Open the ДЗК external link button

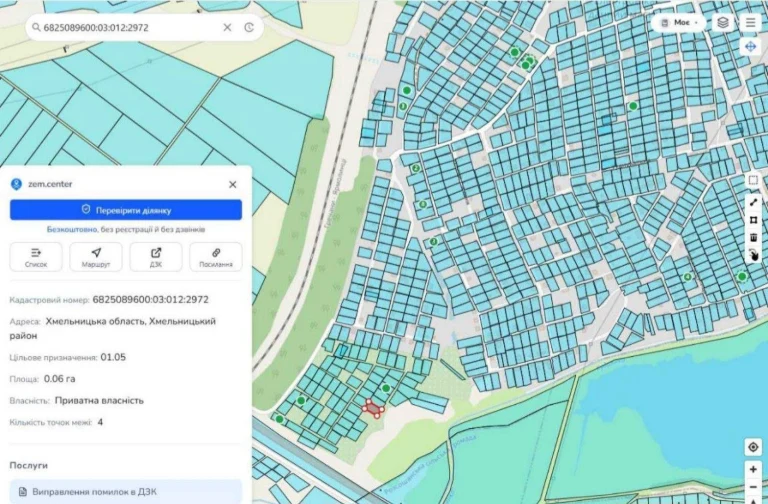pyautogui.click(x=156, y=257)
